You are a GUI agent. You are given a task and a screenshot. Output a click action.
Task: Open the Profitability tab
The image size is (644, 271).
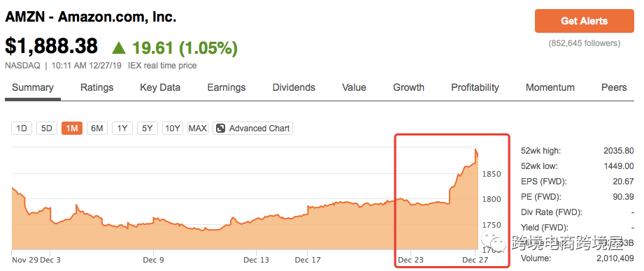[475, 87]
